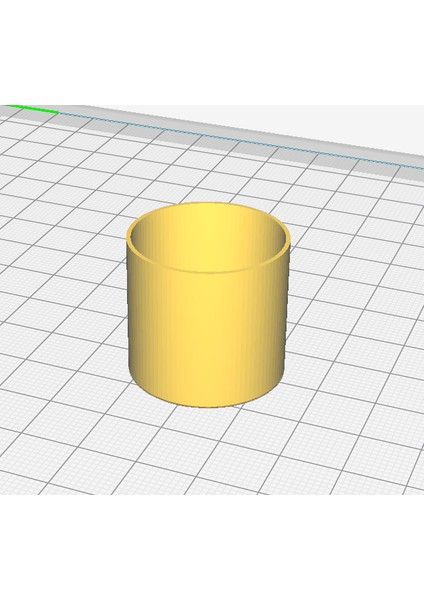Click the inner wall of the hollow cylinder
The image size is (424, 600).
(x=209, y=237)
